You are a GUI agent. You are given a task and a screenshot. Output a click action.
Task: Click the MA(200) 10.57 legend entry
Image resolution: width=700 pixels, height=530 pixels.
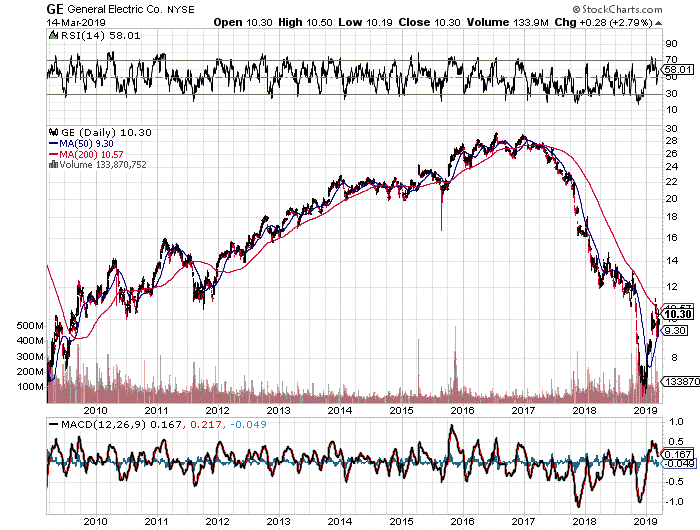pos(90,153)
